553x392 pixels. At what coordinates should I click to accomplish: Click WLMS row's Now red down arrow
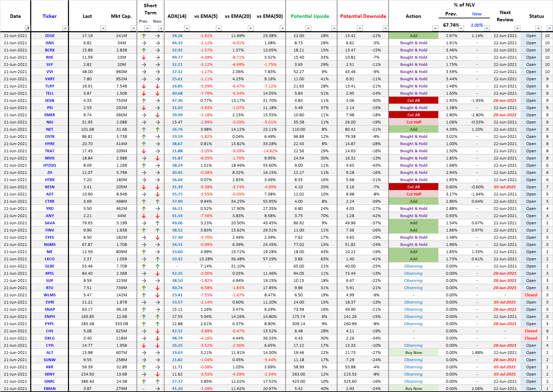point(158,295)
